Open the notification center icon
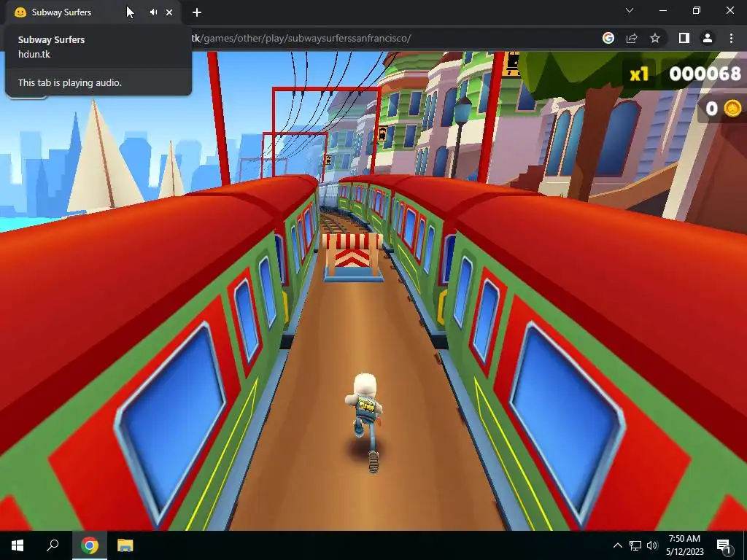The height and width of the screenshot is (560, 747). pos(724,545)
